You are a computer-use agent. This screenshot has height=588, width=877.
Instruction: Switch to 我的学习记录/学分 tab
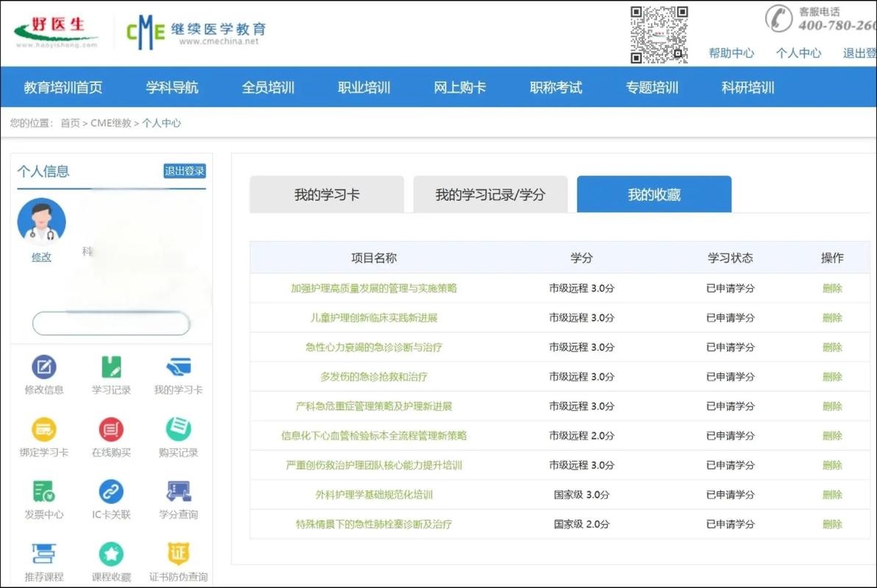click(x=490, y=194)
